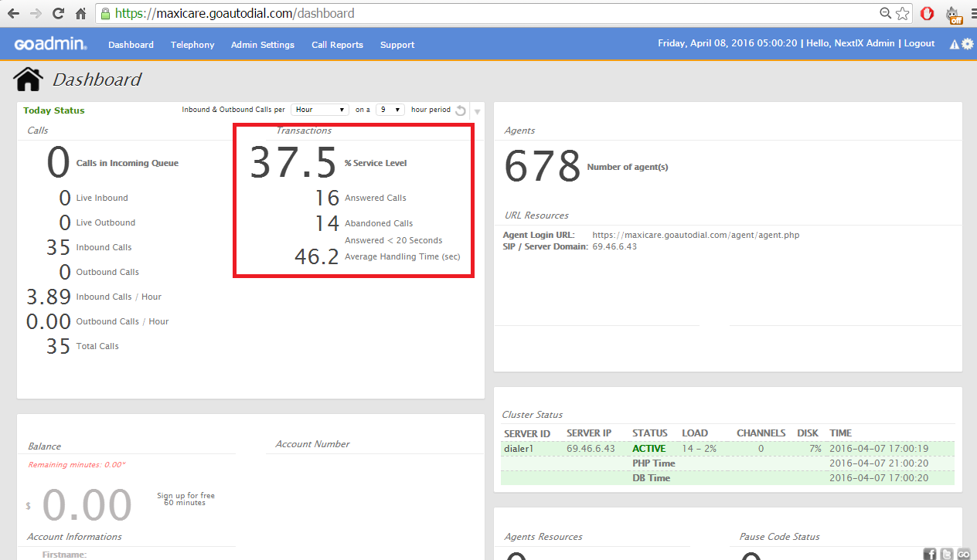
Task: Click the goadmin logo
Action: [50, 45]
